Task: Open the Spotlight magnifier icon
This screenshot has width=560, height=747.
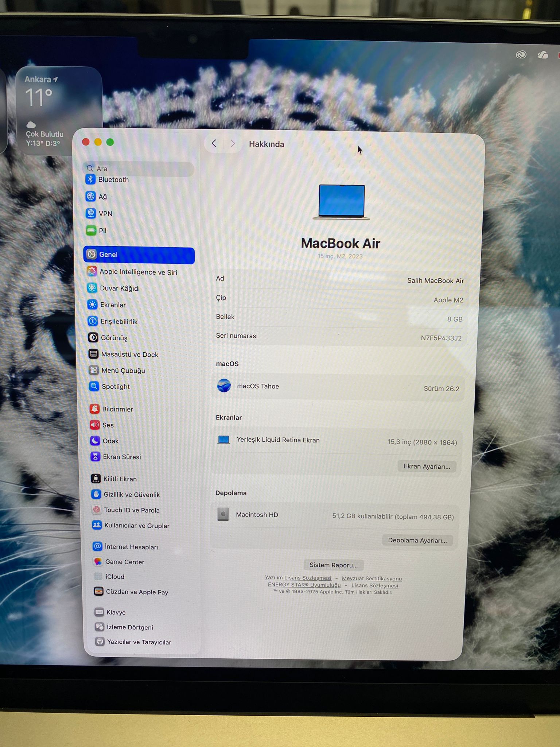Action: 94,386
